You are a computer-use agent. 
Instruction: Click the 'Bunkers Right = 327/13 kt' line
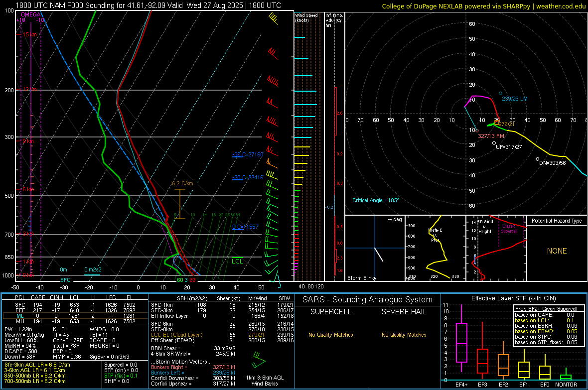(193, 367)
